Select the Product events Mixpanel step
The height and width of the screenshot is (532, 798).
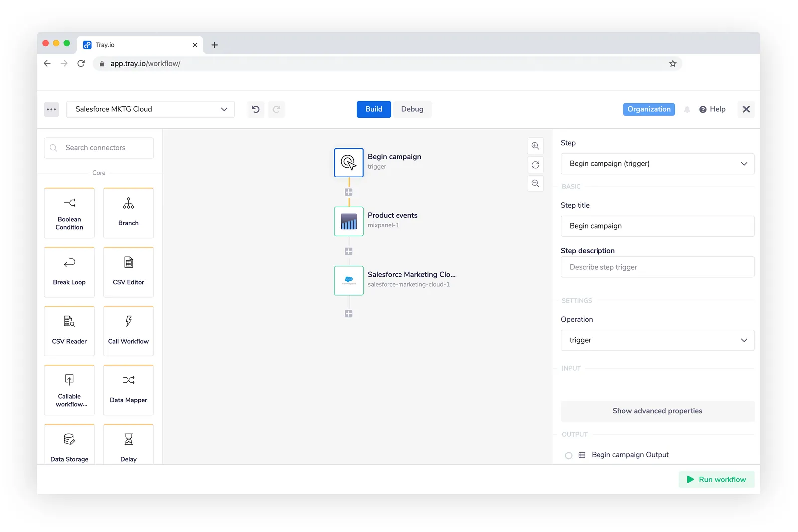[349, 221]
